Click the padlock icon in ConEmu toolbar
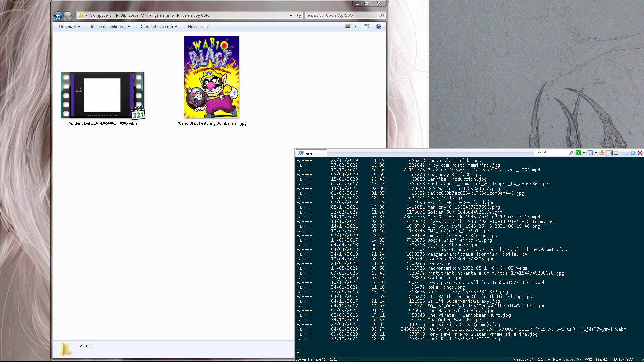Viewport: 644px width, 362px height. click(602, 153)
